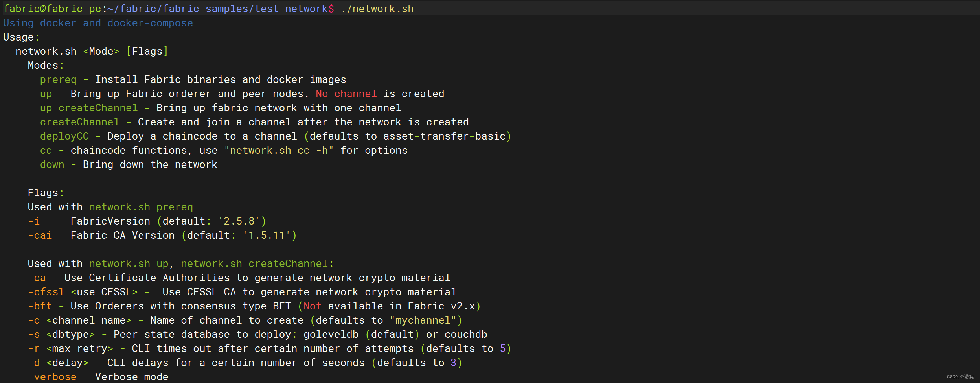Click 'Bring up Fabric orderer and peer nodes.'
Screen dimensions: 980x383
(x=190, y=94)
